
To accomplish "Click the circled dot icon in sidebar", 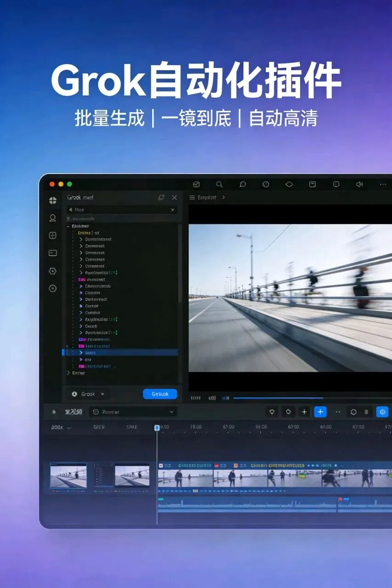I will pyautogui.click(x=53, y=288).
